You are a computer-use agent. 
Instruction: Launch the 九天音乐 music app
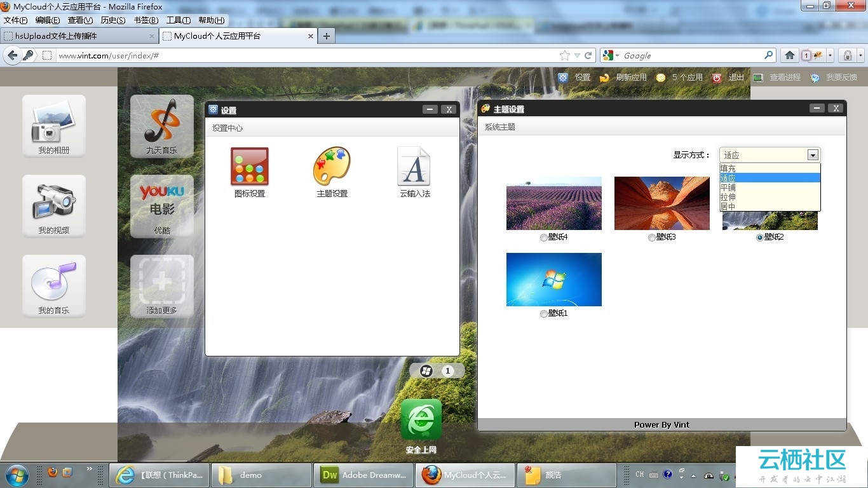tap(162, 126)
